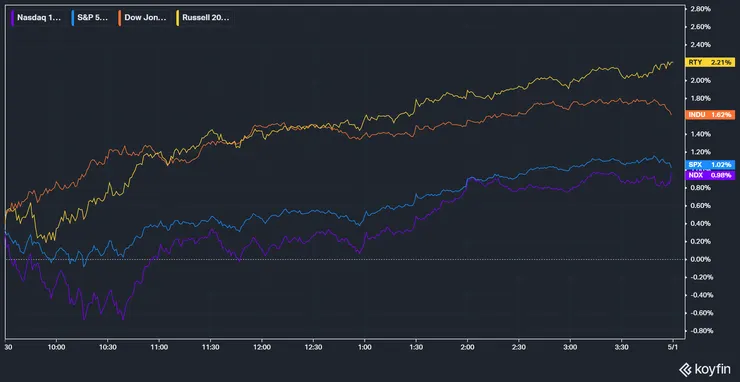The width and height of the screenshot is (740, 382).
Task: Click the 5/1 date axis label
Action: (x=672, y=347)
